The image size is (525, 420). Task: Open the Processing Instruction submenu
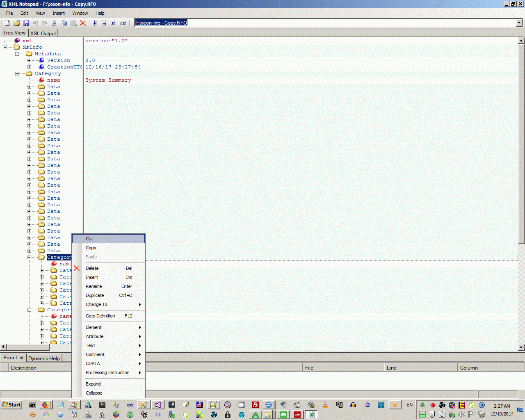pyautogui.click(x=109, y=372)
